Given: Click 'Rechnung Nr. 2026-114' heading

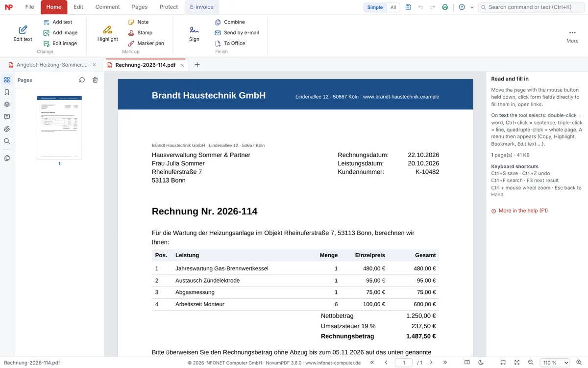Looking at the screenshot, I should point(205,211).
